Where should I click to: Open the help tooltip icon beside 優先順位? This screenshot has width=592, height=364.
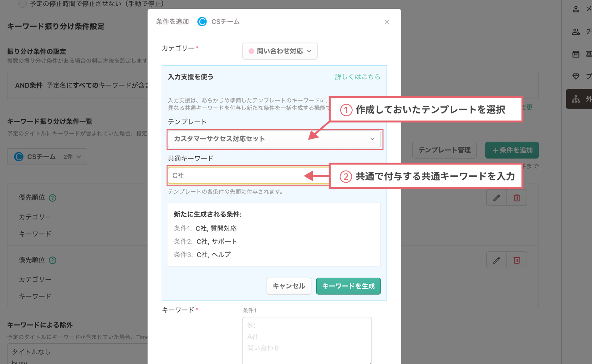click(53, 198)
